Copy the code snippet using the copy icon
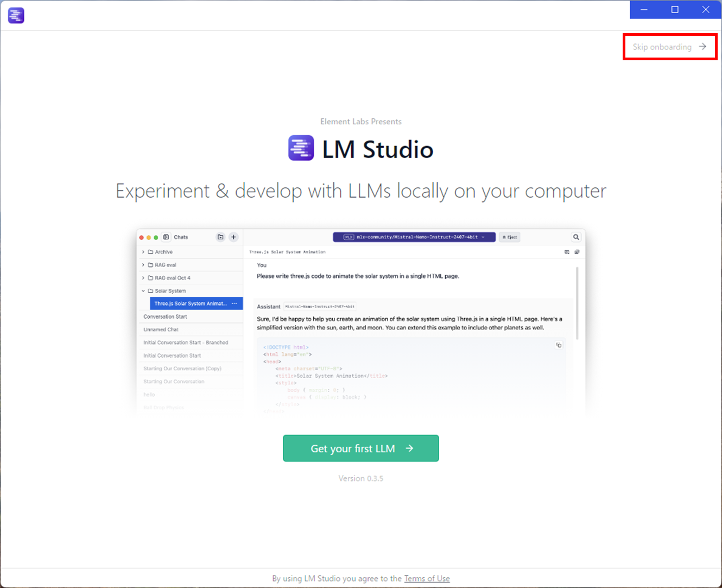722x588 pixels. tap(559, 345)
